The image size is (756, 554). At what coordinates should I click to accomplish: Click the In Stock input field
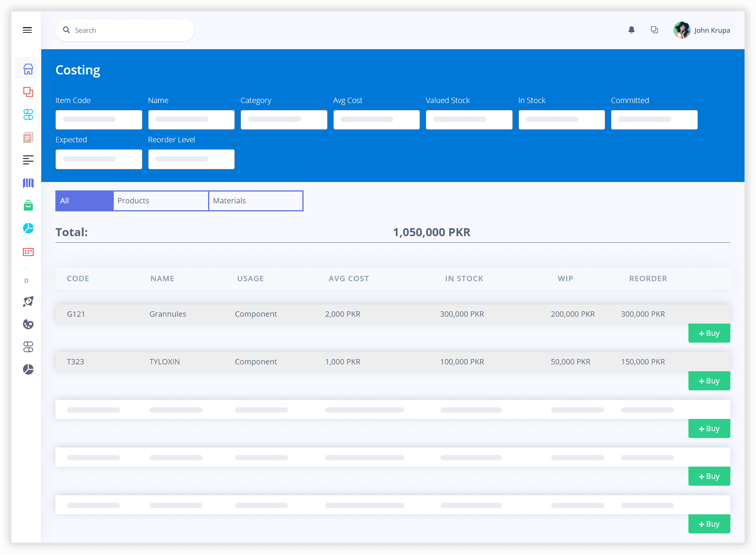coord(562,120)
